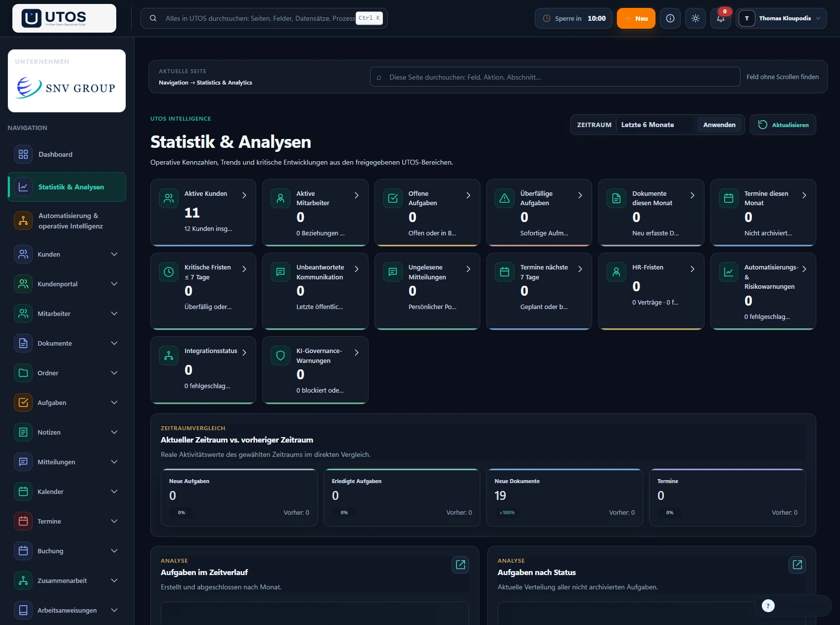This screenshot has width=840, height=625.
Task: Select Statistik & Analysen menu item
Action: (x=67, y=187)
